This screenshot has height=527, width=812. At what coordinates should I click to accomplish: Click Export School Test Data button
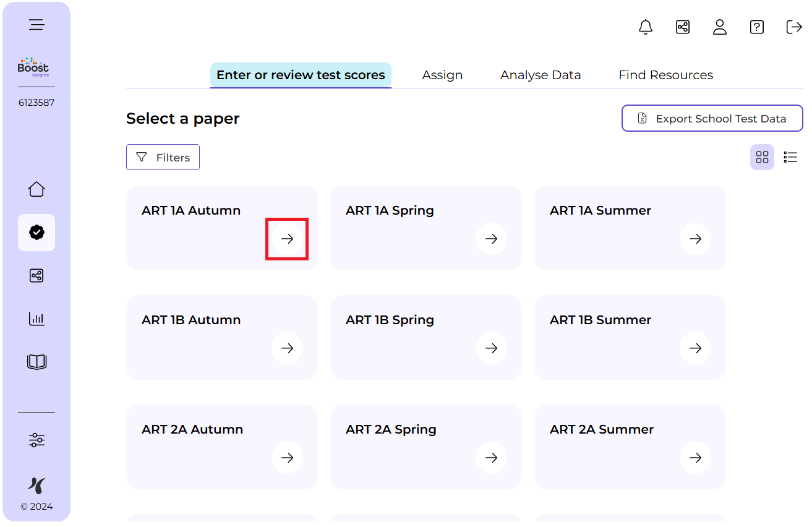click(x=712, y=118)
